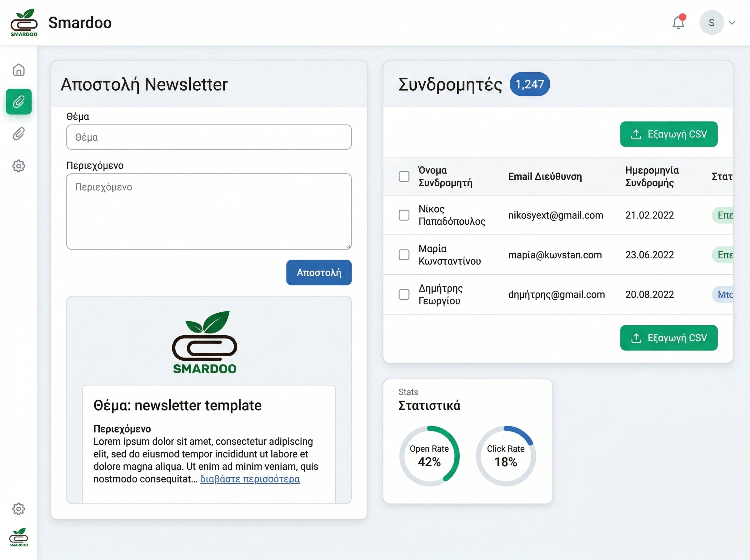Viewport: 750px width, 560px height.
Task: Check the row for Δημήτρης Γεωργίου
Action: [x=404, y=295]
